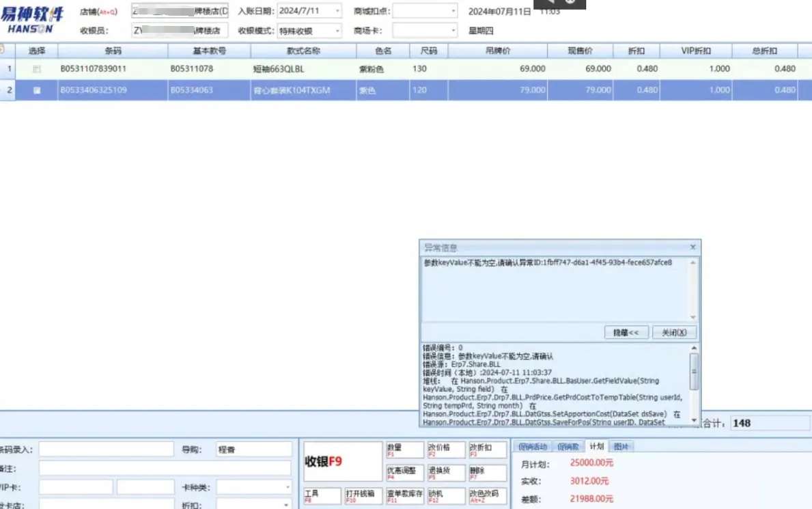The image size is (812, 509).
Task: Open the 工具 F8 tools button
Action: click(x=322, y=496)
